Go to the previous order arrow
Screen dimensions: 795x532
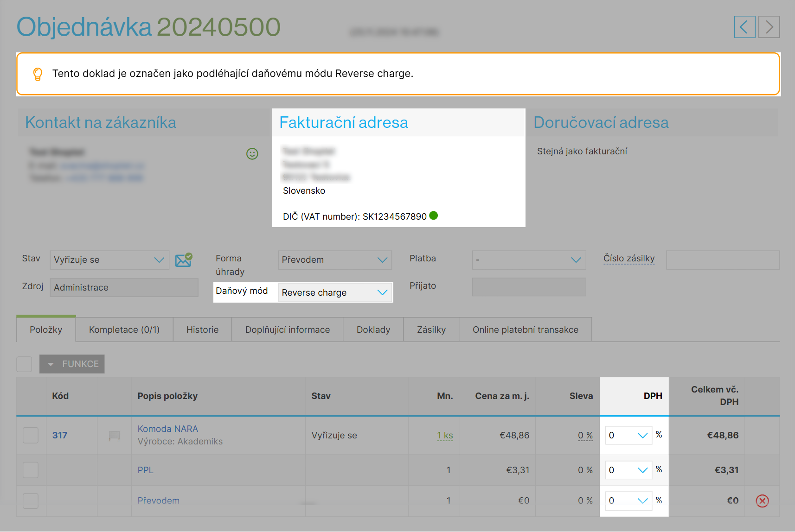pos(744,27)
